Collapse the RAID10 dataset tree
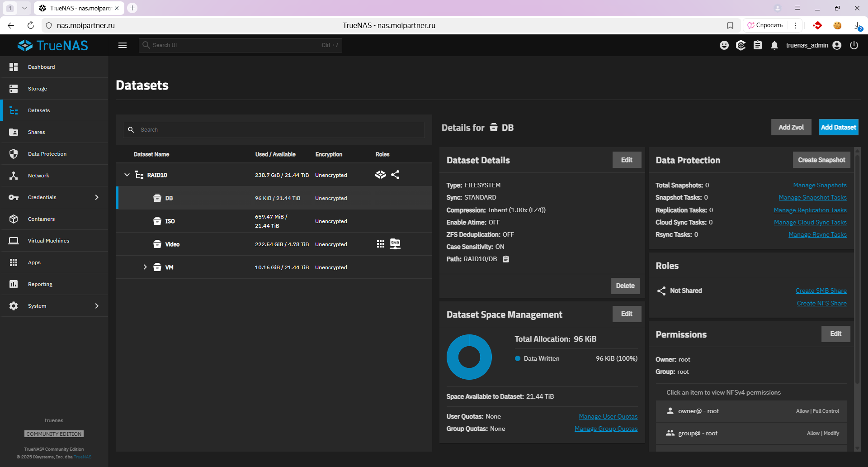 pos(127,175)
